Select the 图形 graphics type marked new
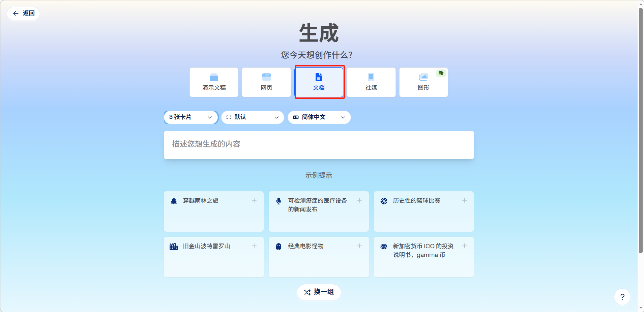Image resolution: width=644 pixels, height=312 pixels. coord(423,82)
